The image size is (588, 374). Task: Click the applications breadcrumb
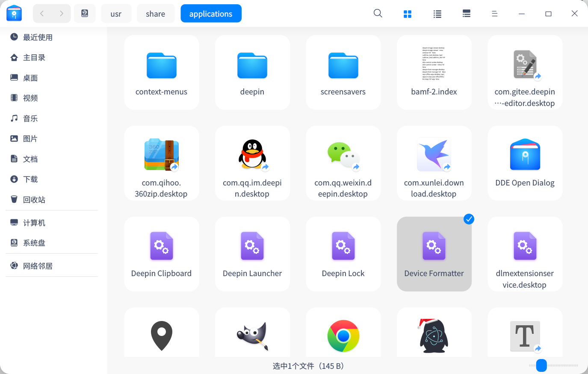[x=211, y=14]
